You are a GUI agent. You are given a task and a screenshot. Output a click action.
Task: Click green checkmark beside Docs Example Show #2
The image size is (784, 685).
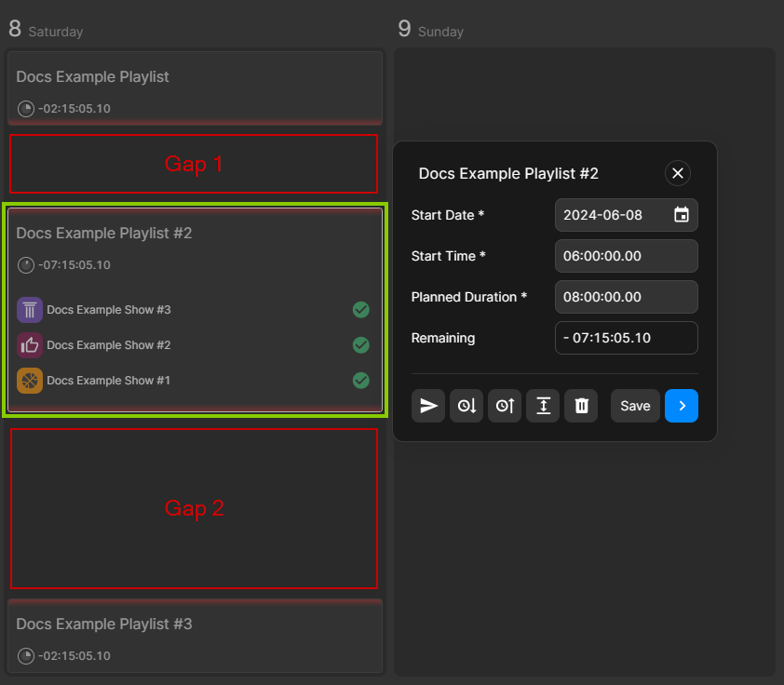click(x=361, y=345)
